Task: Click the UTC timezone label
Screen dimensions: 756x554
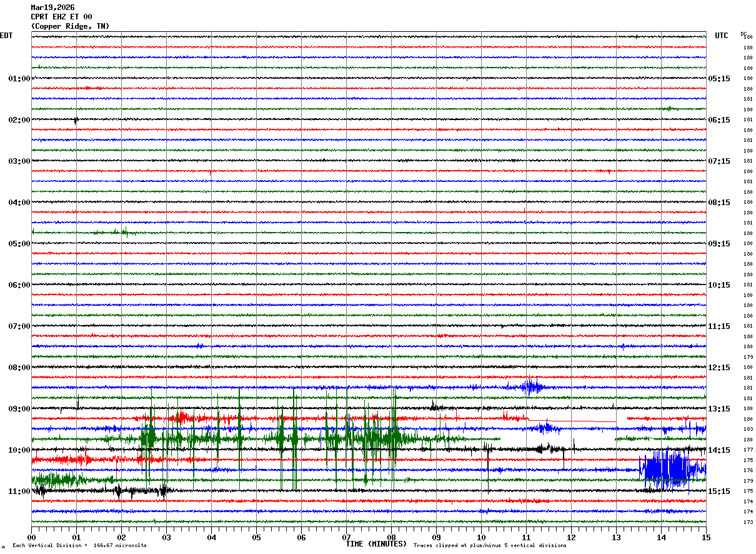Action: [x=722, y=36]
